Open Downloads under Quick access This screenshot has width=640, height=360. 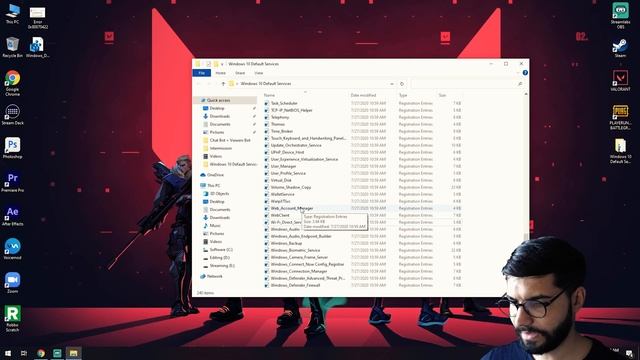point(220,116)
